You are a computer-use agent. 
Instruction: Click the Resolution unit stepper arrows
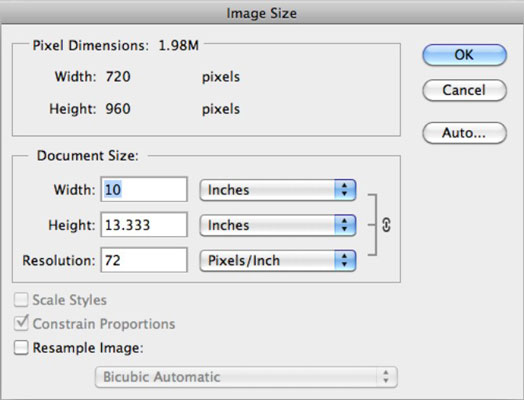[x=345, y=260]
